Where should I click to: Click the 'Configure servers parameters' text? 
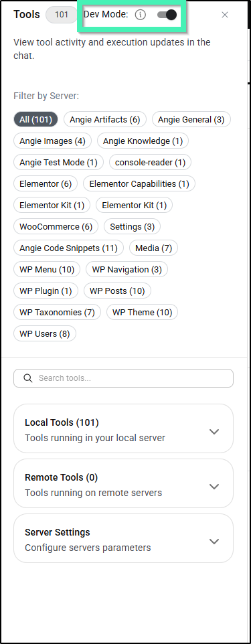point(88,548)
